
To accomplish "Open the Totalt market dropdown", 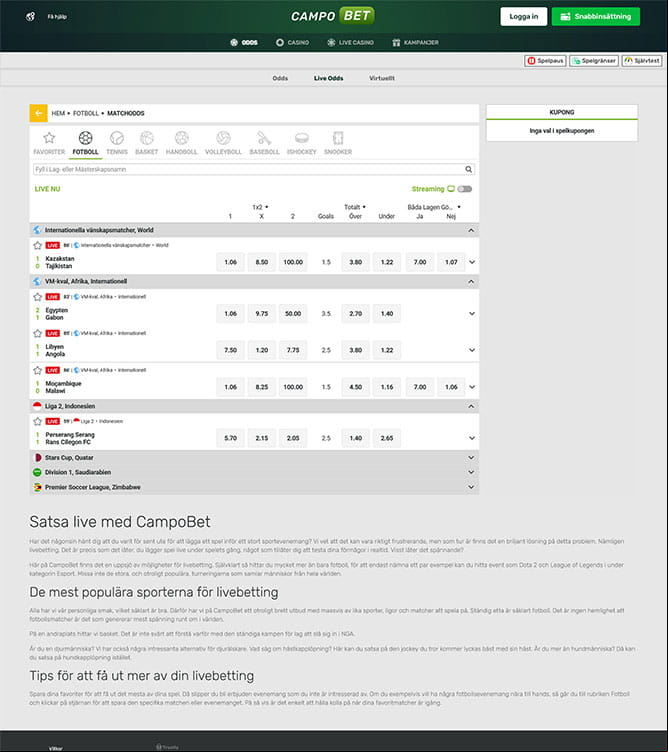I will [355, 207].
